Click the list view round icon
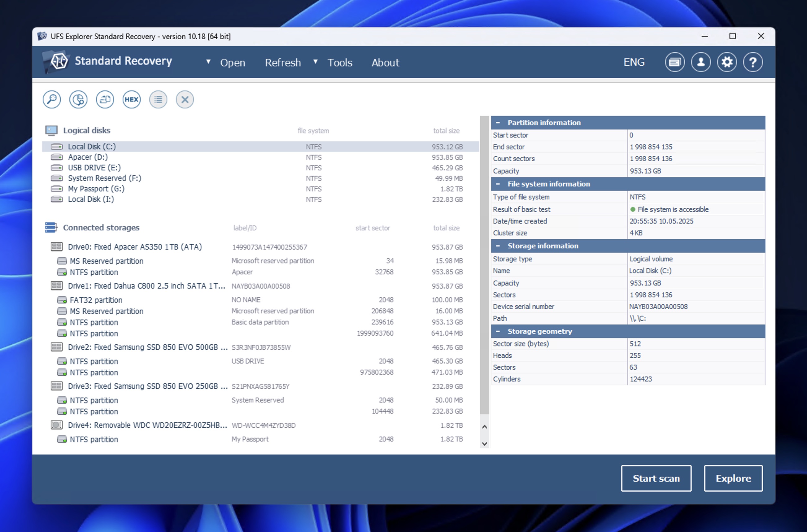The image size is (807, 532). (158, 99)
